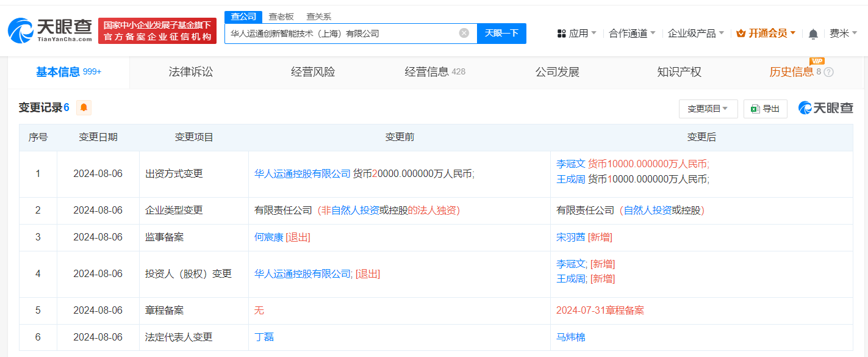Click the 天眼查 watermark near export button
868x357 pixels.
tap(825, 107)
